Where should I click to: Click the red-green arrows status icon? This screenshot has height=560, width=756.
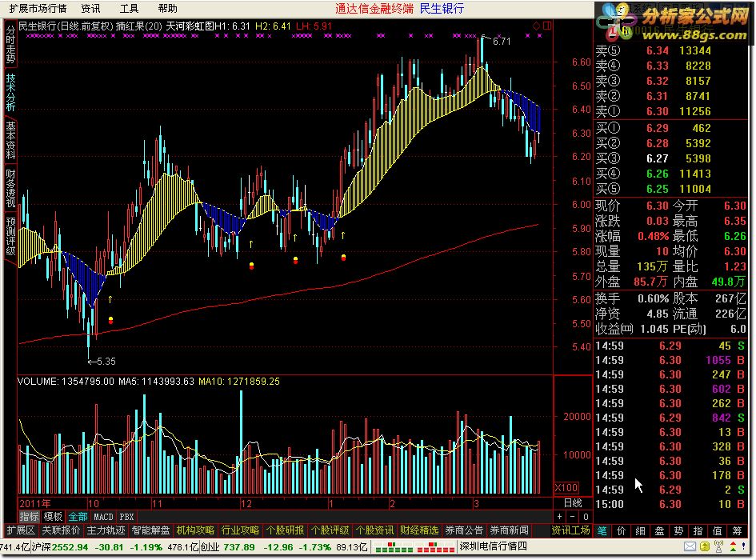(x=733, y=546)
